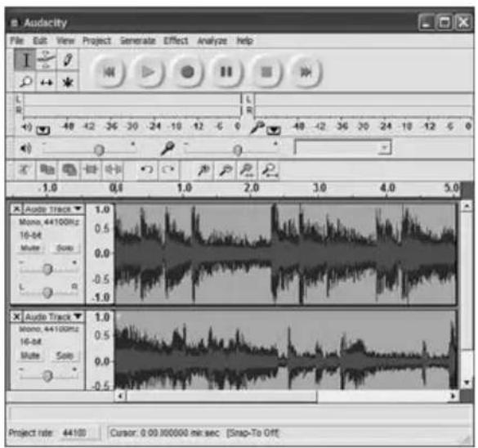Open the Project menu
This screenshot has width=478, height=448.
96,41
